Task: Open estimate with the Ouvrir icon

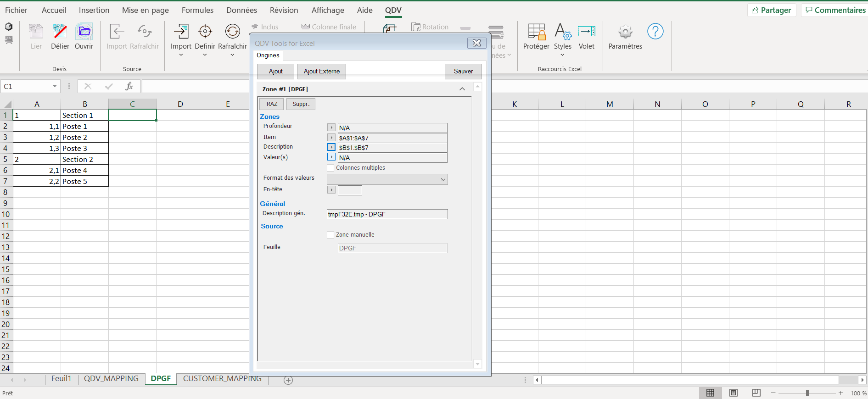Action: click(84, 32)
